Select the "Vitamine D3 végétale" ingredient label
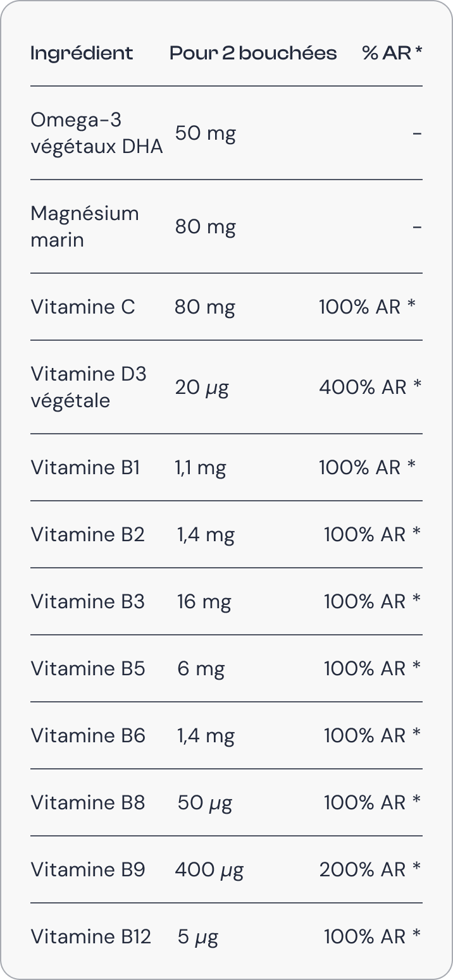Screen dimensions: 453x980 coord(89,387)
